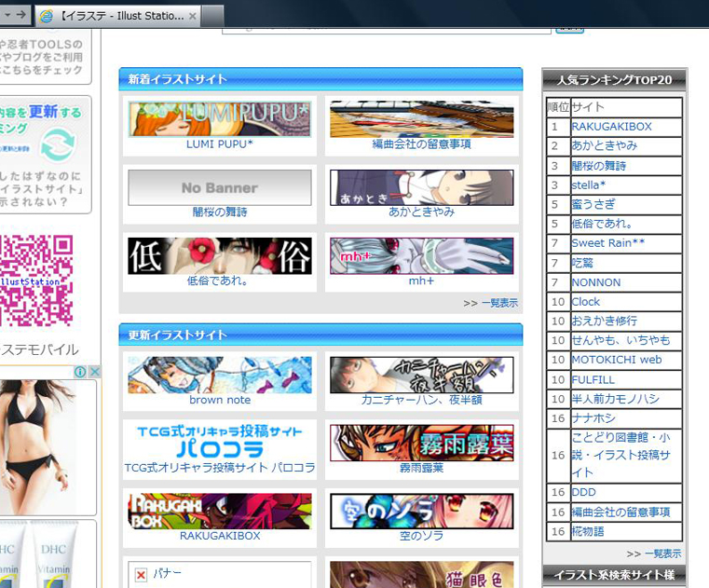Open the brown note link
Viewport: 709px width, 588px height.
220,400
